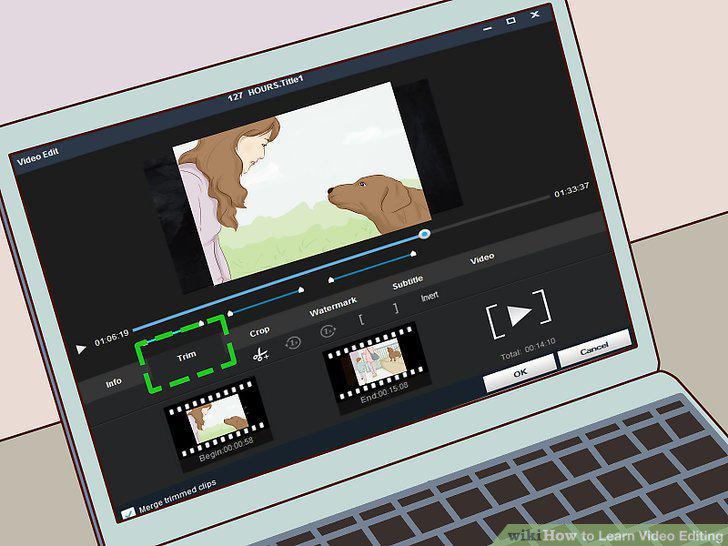
Task: Switch to the Watermark tab
Action: point(333,306)
